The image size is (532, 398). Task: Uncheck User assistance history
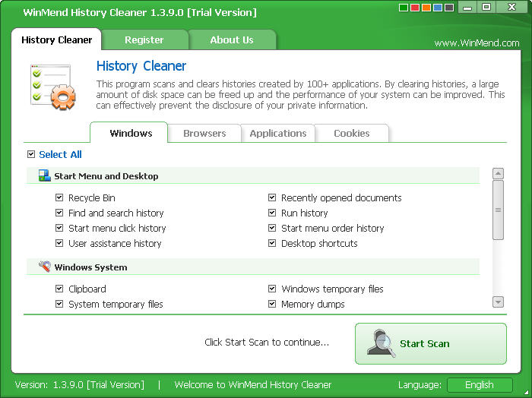[x=59, y=243]
